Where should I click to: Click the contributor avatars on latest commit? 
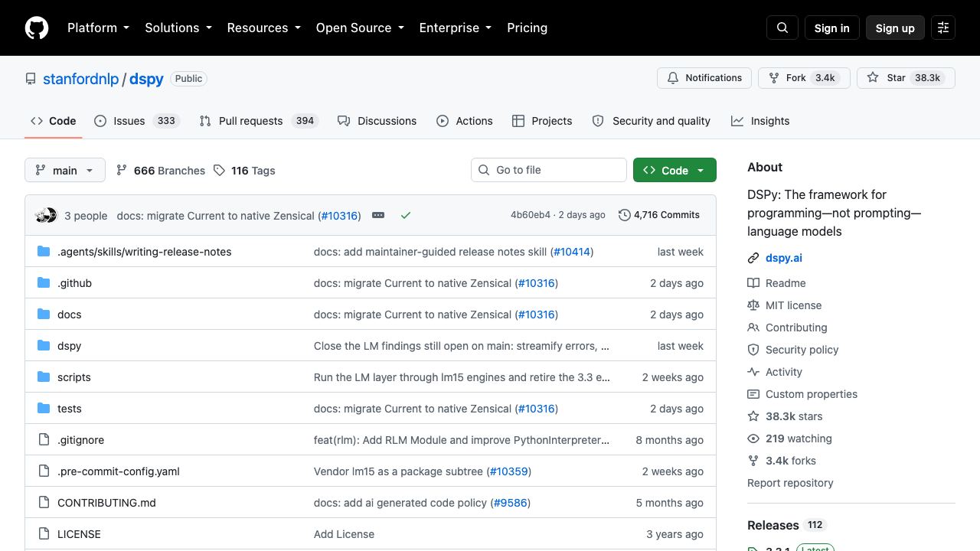(46, 215)
